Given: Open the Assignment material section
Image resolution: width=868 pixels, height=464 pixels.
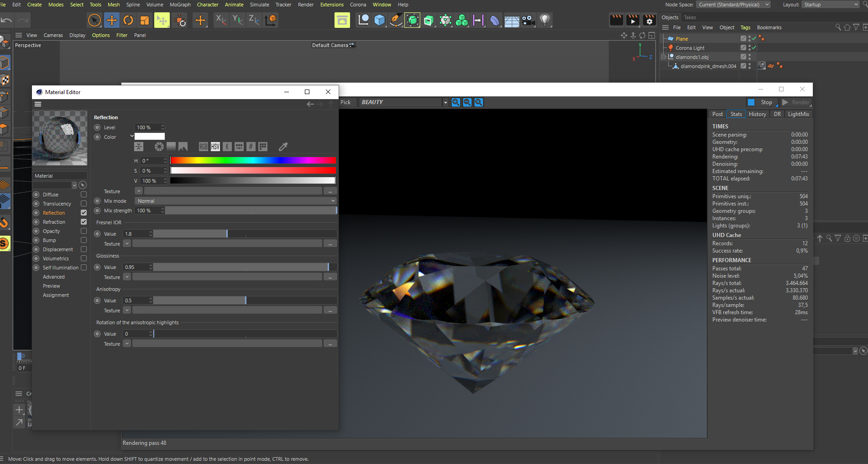Looking at the screenshot, I should (x=56, y=295).
